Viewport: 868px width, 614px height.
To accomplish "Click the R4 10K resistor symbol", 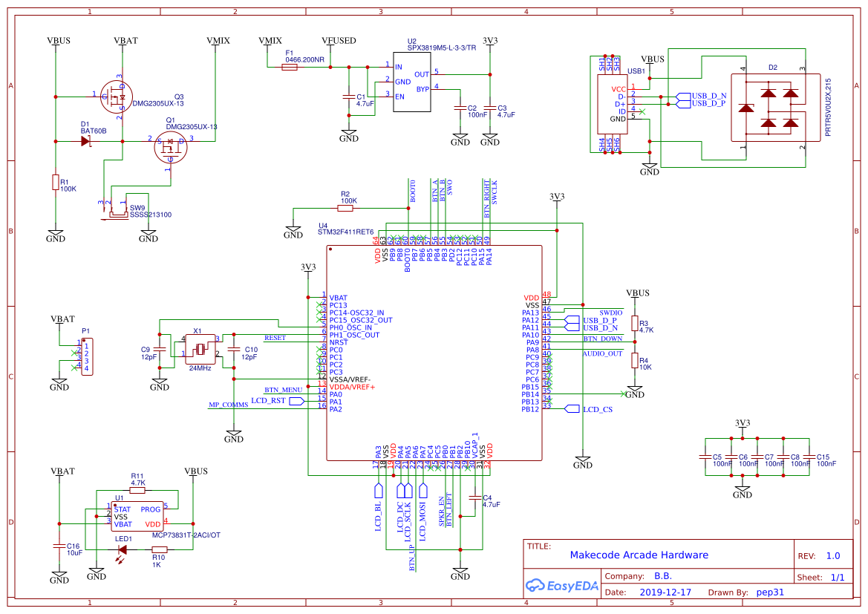I will click(636, 359).
